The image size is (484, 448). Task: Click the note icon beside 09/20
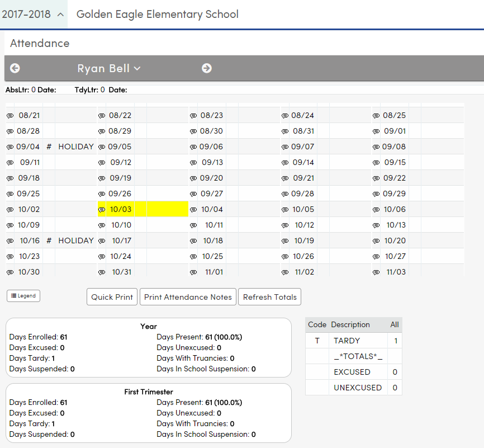(193, 178)
